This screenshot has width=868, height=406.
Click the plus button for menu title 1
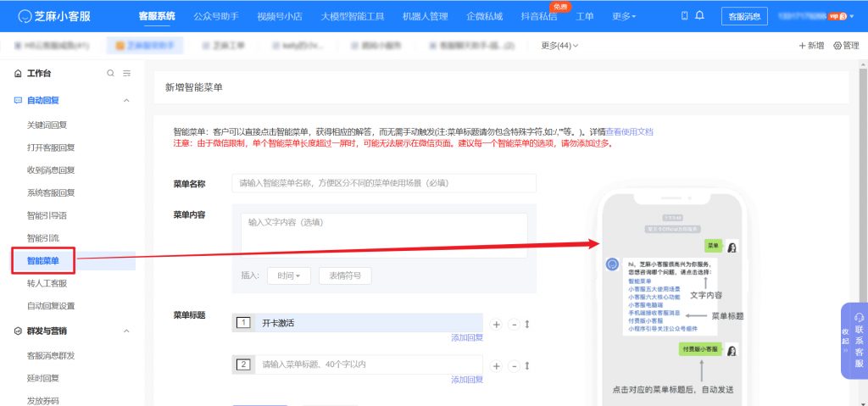pos(497,324)
